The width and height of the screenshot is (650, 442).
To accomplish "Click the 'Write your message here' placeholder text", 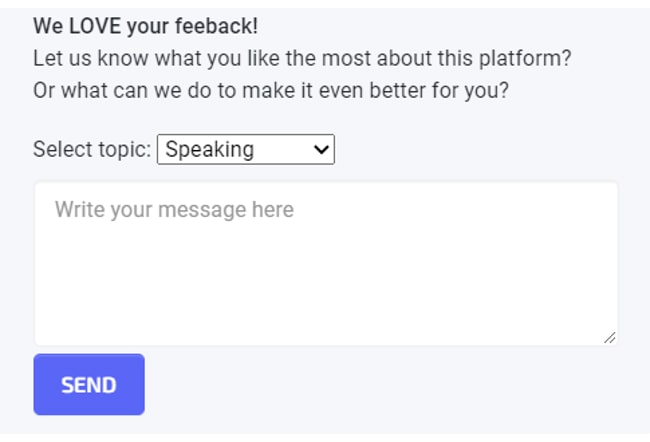I will click(x=174, y=210).
